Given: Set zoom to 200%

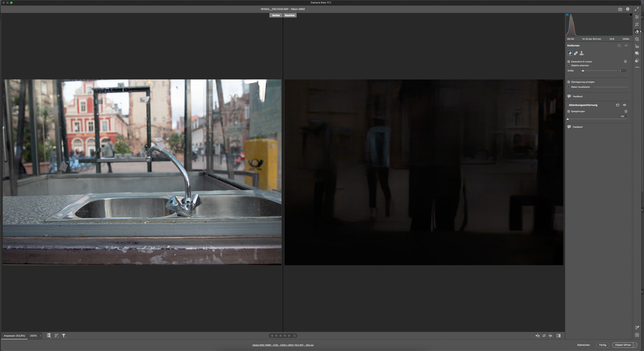Looking at the screenshot, I should pyautogui.click(x=33, y=336).
